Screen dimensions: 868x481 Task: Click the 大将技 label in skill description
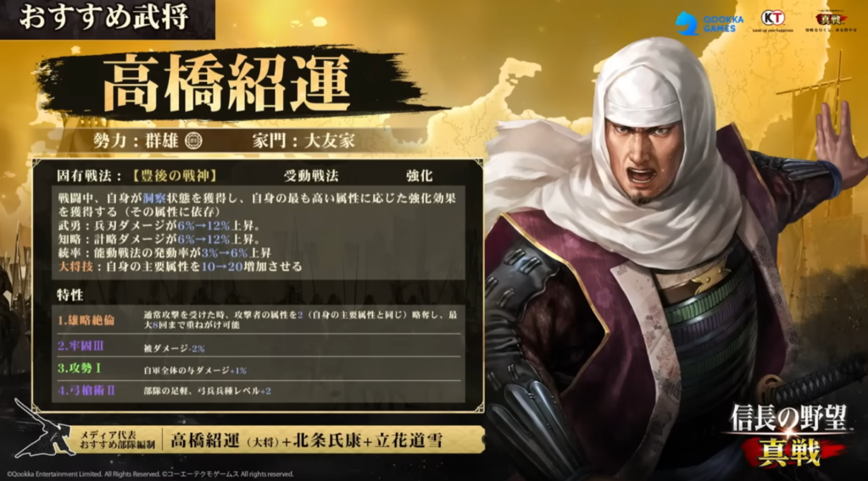(x=75, y=267)
